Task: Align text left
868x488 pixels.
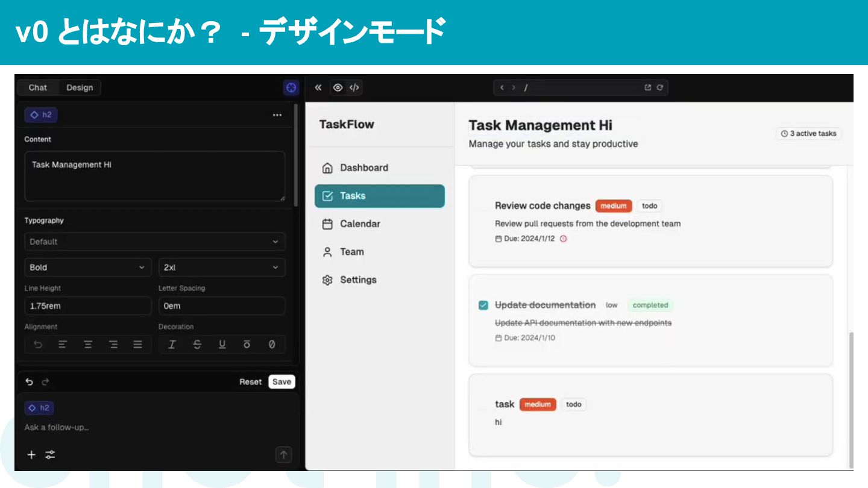Action: coord(63,345)
